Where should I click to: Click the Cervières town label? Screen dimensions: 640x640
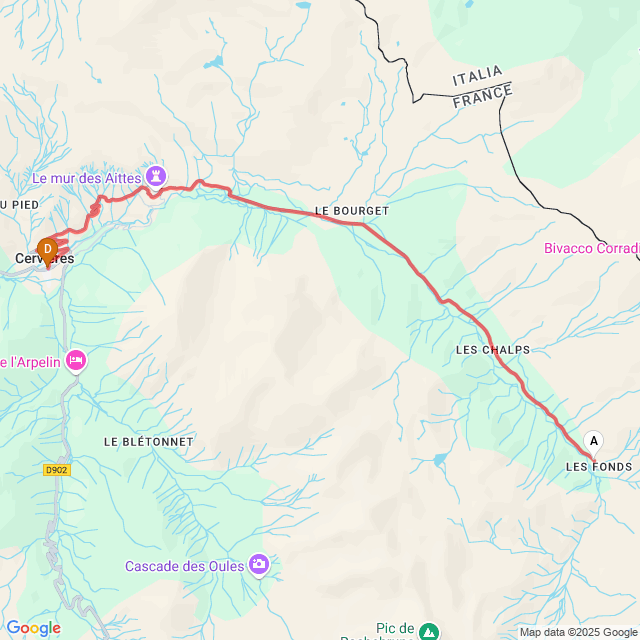(44, 258)
